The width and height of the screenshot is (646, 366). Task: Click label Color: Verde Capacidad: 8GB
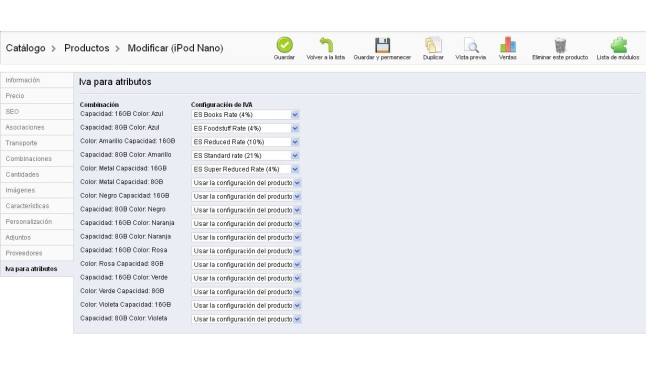point(122,291)
